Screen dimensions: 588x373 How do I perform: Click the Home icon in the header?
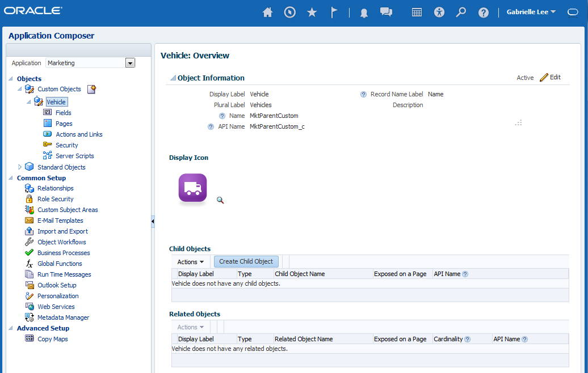click(267, 12)
